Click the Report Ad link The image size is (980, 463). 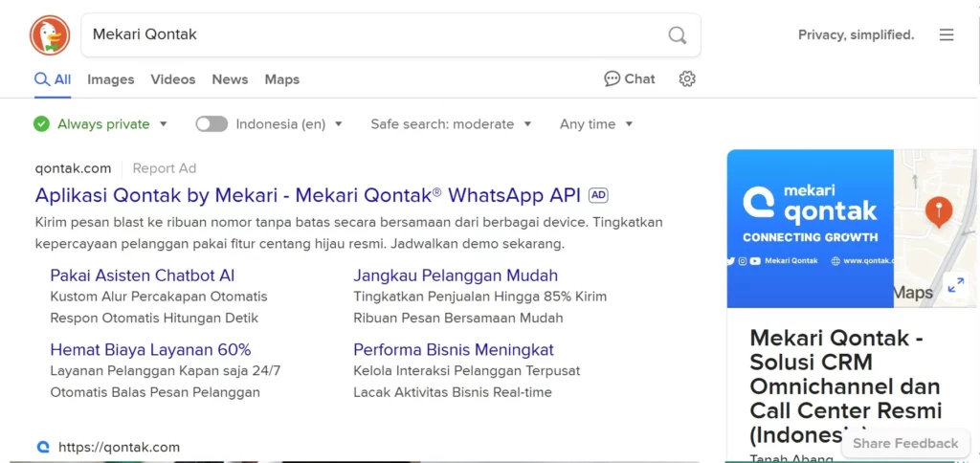coord(165,168)
